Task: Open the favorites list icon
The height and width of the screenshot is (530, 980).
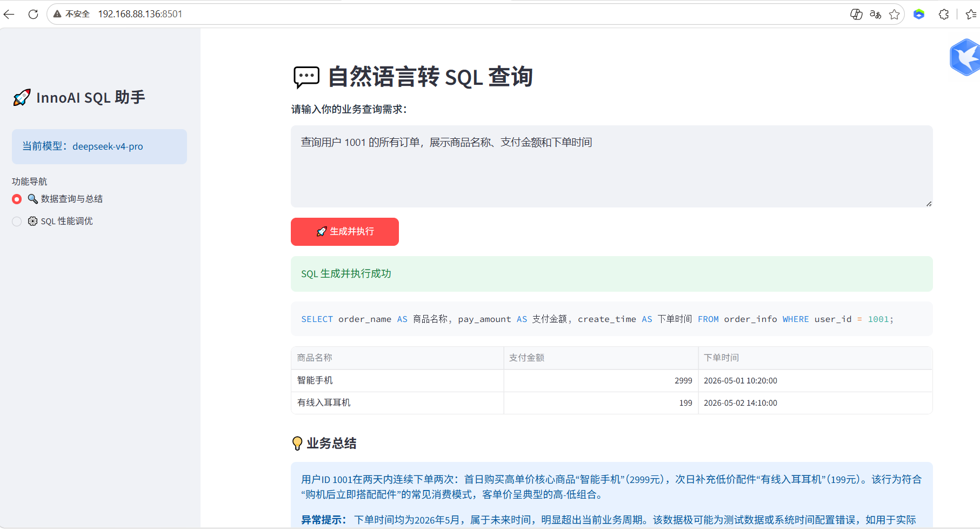Action: 971,14
